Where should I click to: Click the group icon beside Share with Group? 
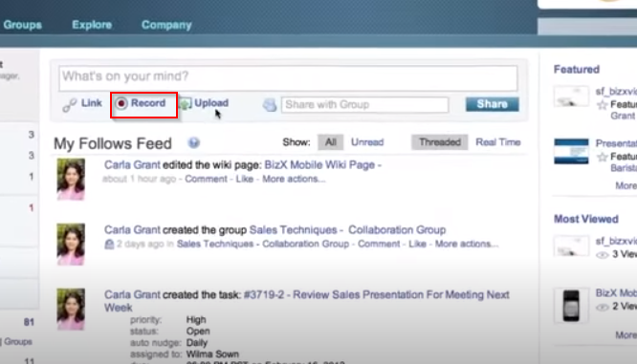[x=270, y=105]
